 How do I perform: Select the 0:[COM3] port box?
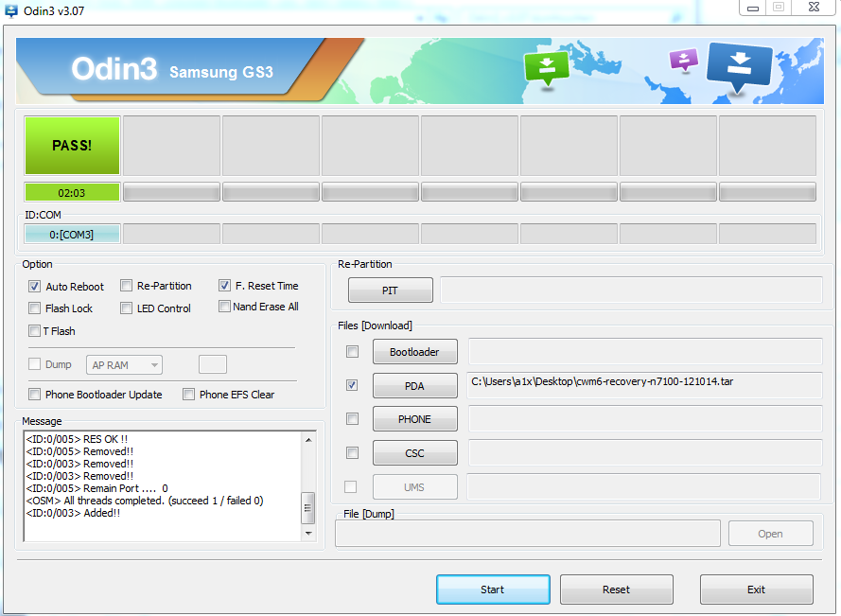(72, 235)
